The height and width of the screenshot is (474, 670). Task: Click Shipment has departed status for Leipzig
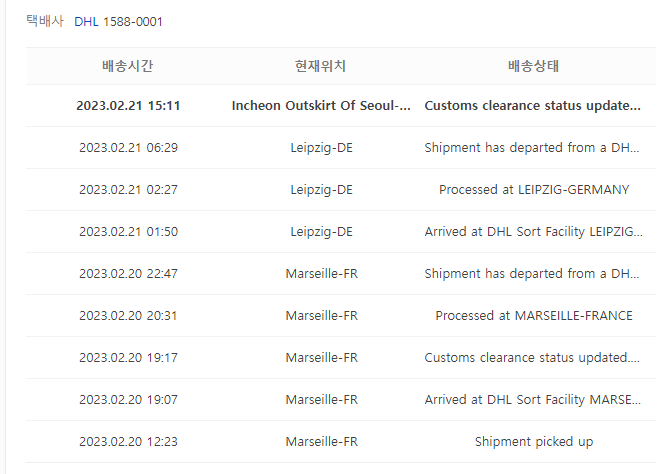click(532, 148)
